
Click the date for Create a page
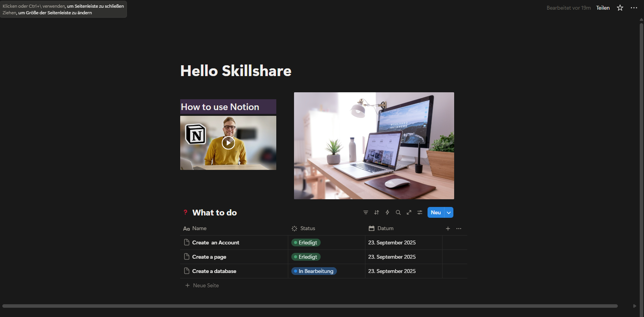tap(392, 257)
